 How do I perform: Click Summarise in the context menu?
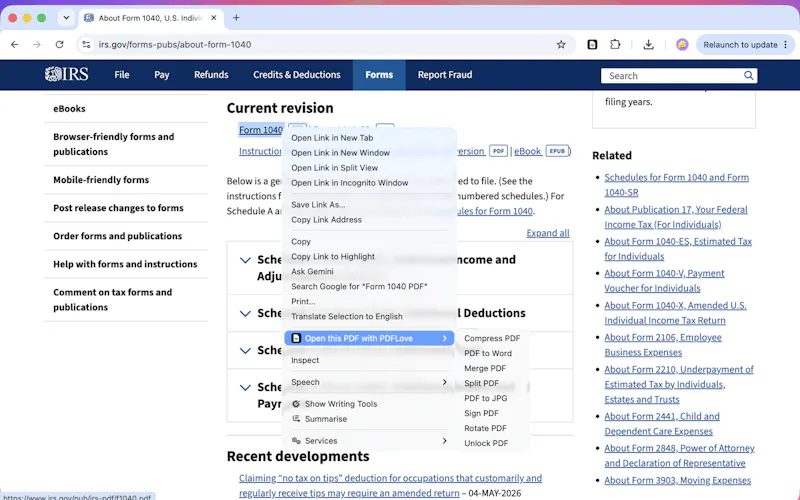[x=369, y=419]
